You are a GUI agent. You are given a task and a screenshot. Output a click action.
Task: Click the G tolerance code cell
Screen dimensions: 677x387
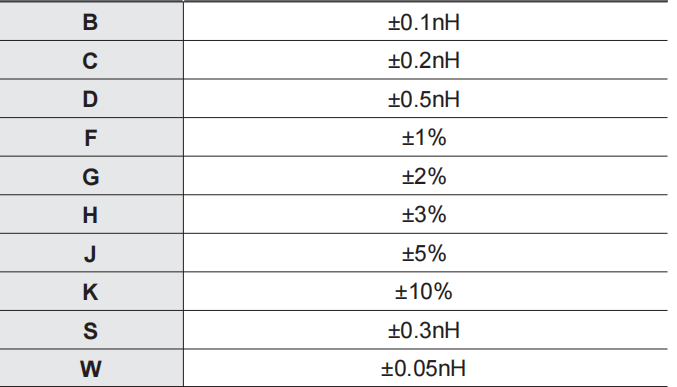pyautogui.click(x=91, y=176)
